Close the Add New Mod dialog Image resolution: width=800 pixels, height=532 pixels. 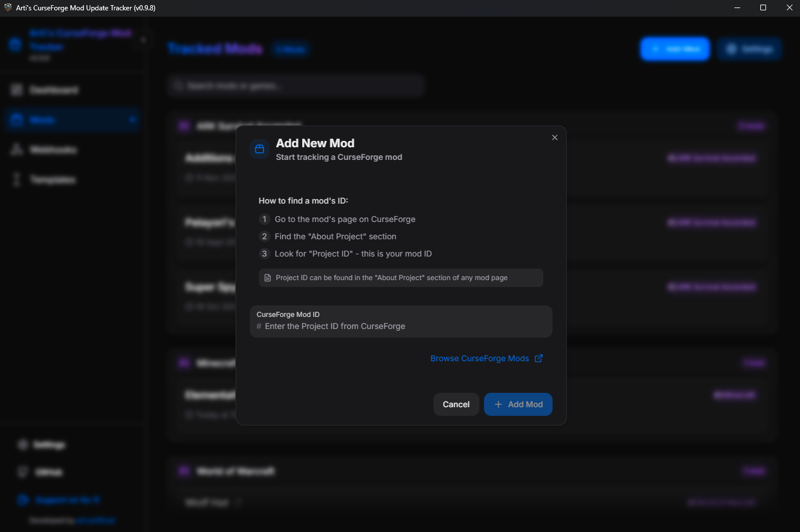(x=555, y=137)
